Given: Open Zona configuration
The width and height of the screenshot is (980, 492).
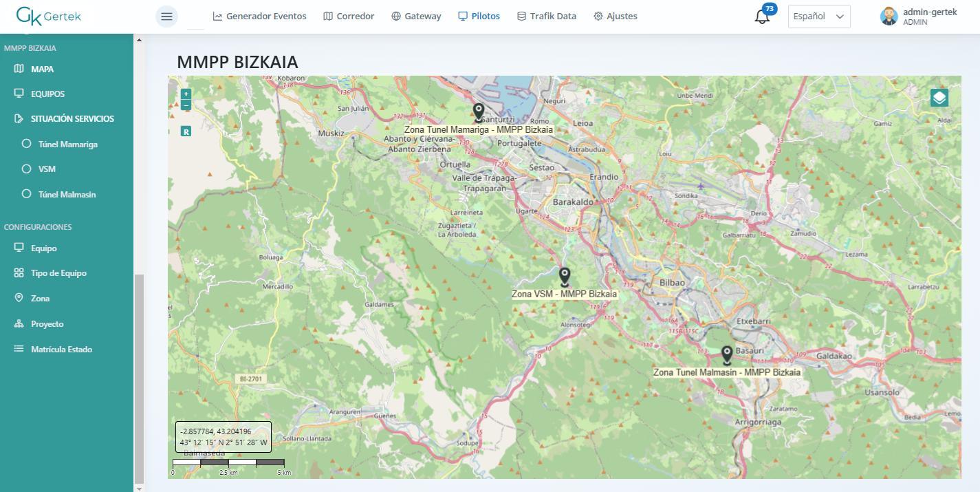Looking at the screenshot, I should tap(40, 298).
